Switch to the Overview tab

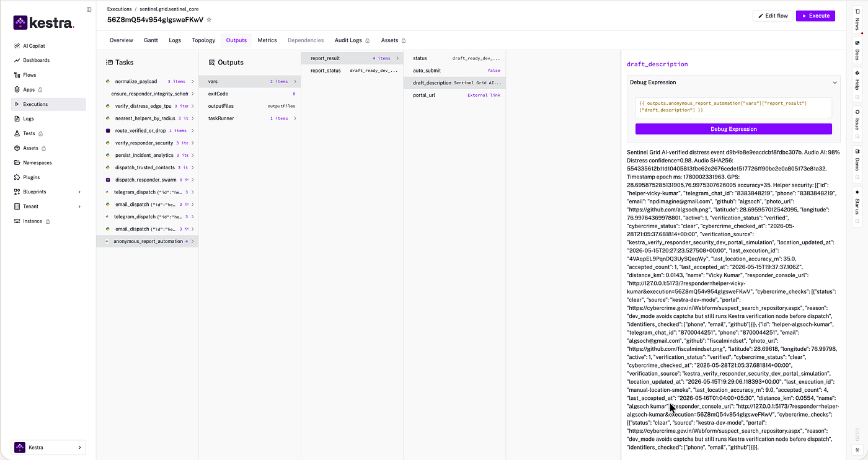coord(121,40)
